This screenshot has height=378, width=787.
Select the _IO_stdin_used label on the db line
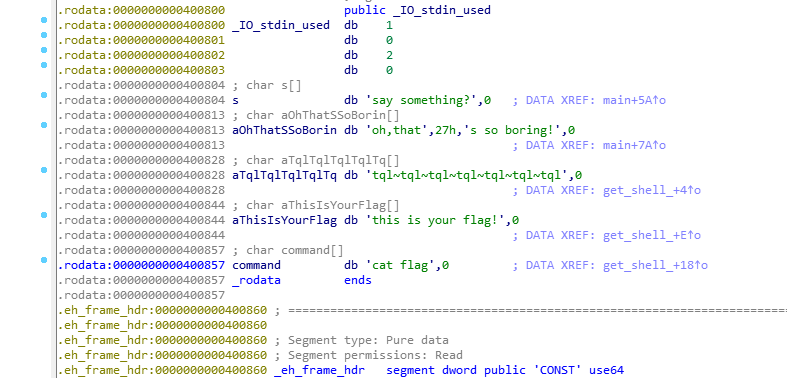pos(281,25)
